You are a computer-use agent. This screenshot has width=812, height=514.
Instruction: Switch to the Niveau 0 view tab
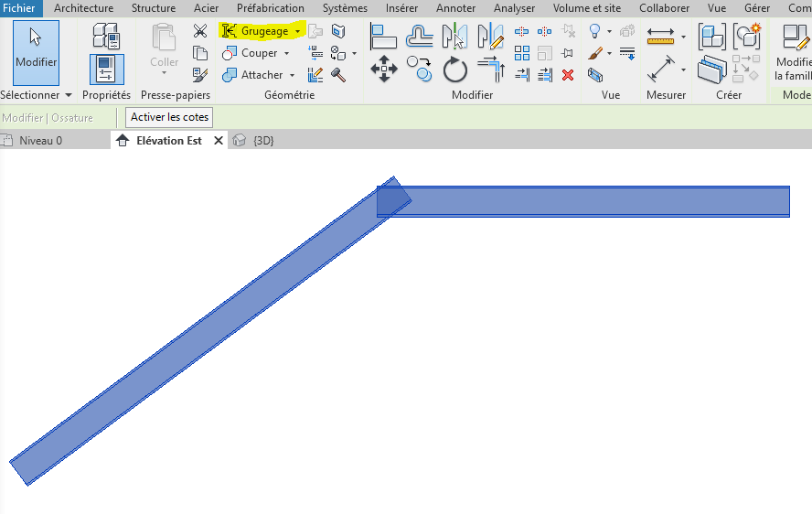click(40, 141)
